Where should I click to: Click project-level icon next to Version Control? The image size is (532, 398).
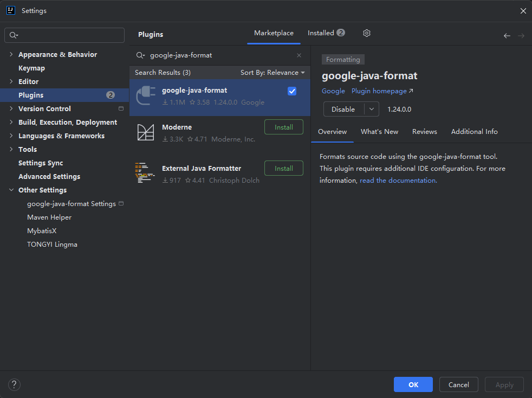point(121,108)
